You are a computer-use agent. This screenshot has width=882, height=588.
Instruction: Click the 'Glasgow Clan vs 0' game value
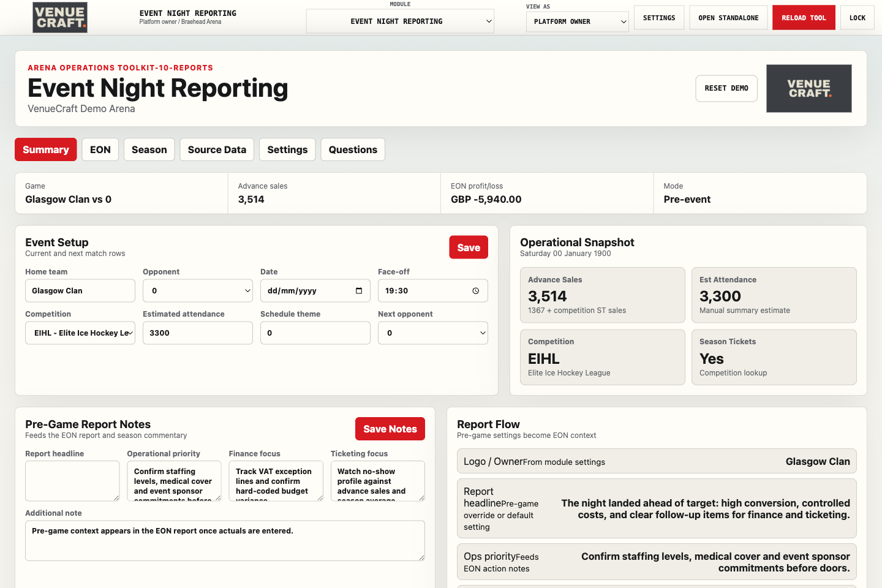coord(68,199)
